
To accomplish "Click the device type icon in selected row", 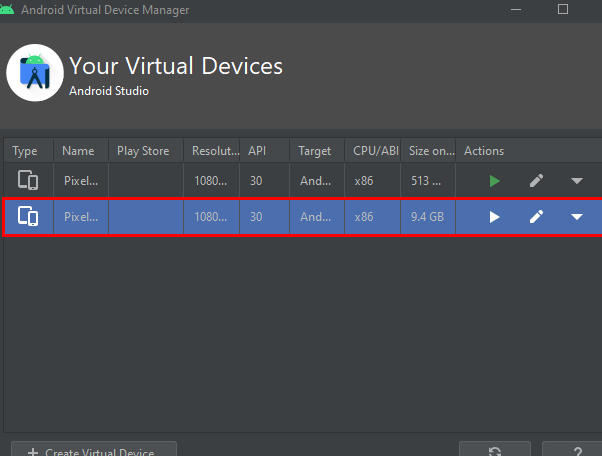I will pyautogui.click(x=28, y=217).
